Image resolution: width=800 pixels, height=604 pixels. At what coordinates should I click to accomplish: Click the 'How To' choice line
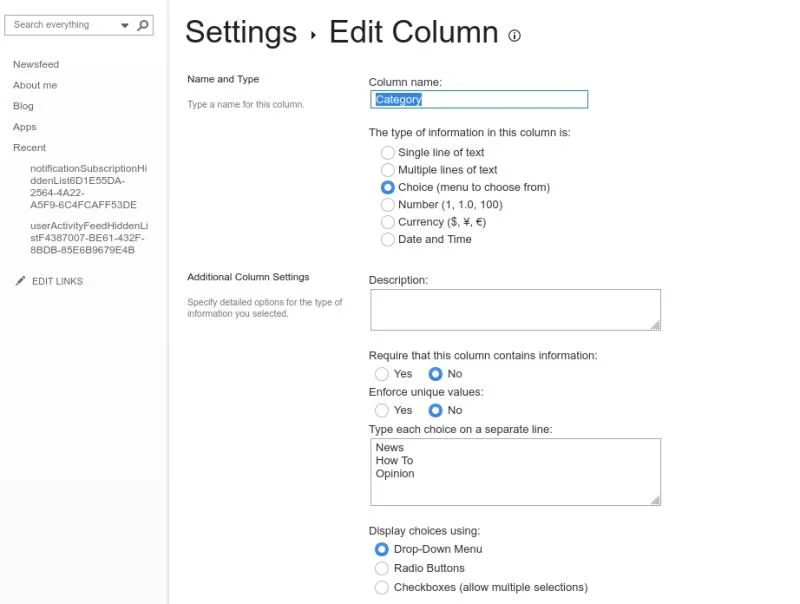click(x=394, y=460)
